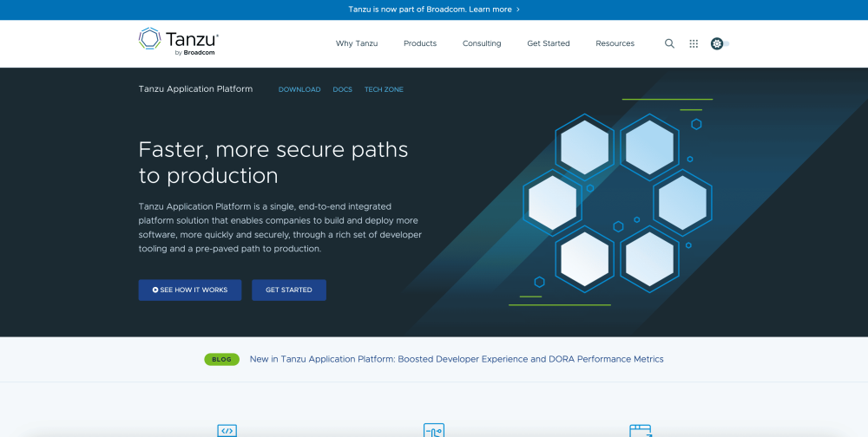Screen dimensions: 868x437
Task: Open the DOCS sub-navigation link
Action: [x=342, y=89]
